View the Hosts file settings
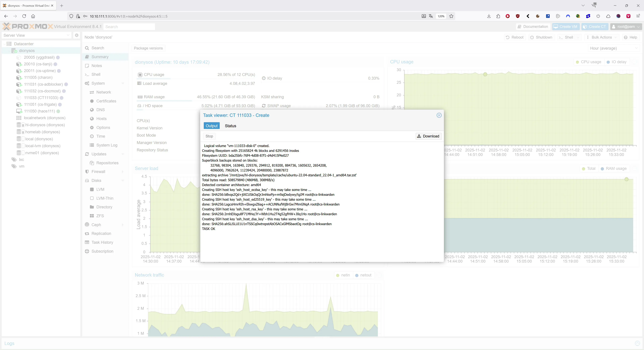Viewport: 644px width, 350px height. pos(101,118)
